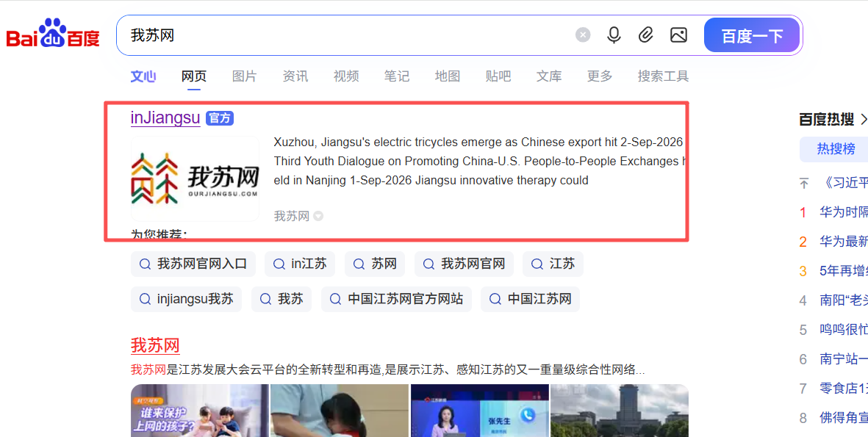Select the 热搜榜 tab

(836, 149)
